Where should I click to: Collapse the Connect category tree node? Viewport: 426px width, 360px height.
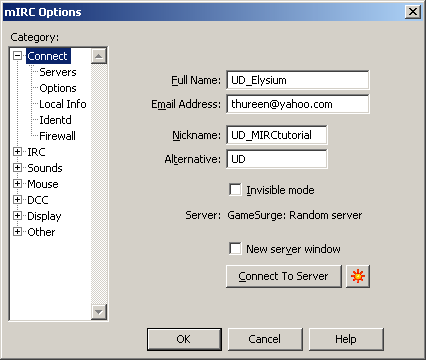click(x=18, y=56)
